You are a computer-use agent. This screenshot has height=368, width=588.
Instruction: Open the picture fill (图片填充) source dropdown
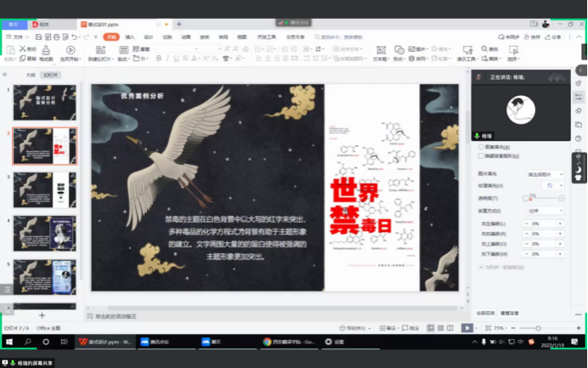[x=544, y=173]
